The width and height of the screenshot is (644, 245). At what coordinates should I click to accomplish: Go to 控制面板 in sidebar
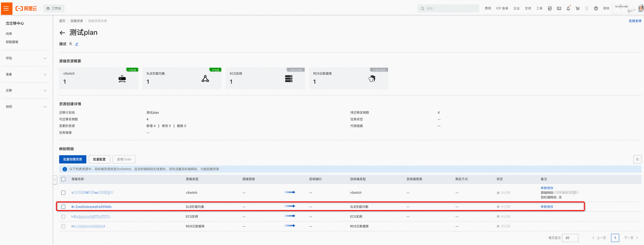point(12,42)
